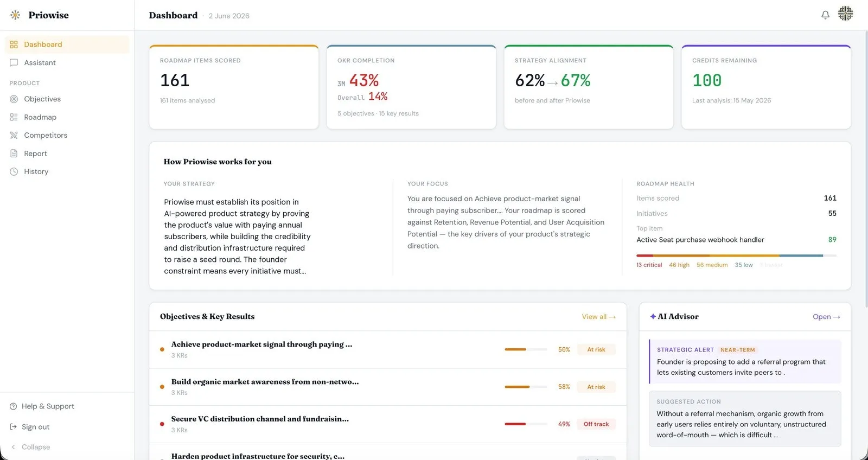Click the Competitors crossed-swords icon
Screen dimensions: 868x460
[x=14, y=135]
